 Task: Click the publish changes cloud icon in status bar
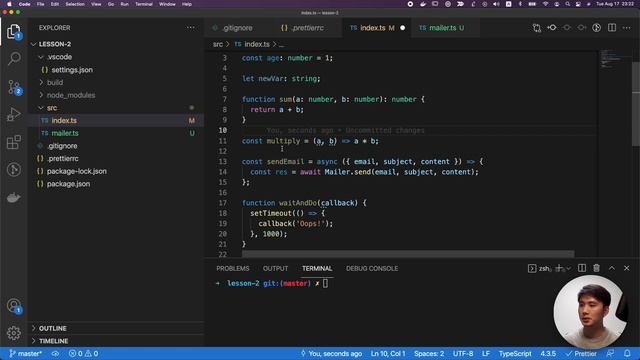pos(55,353)
